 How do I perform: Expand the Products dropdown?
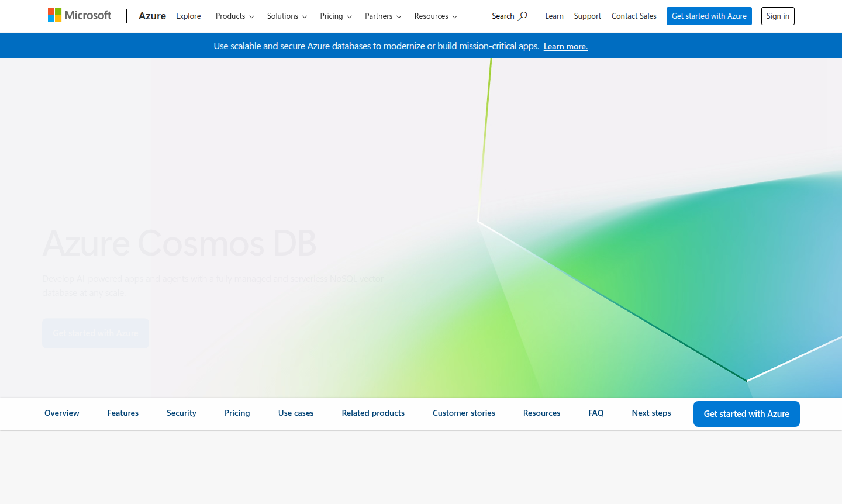[x=234, y=16]
